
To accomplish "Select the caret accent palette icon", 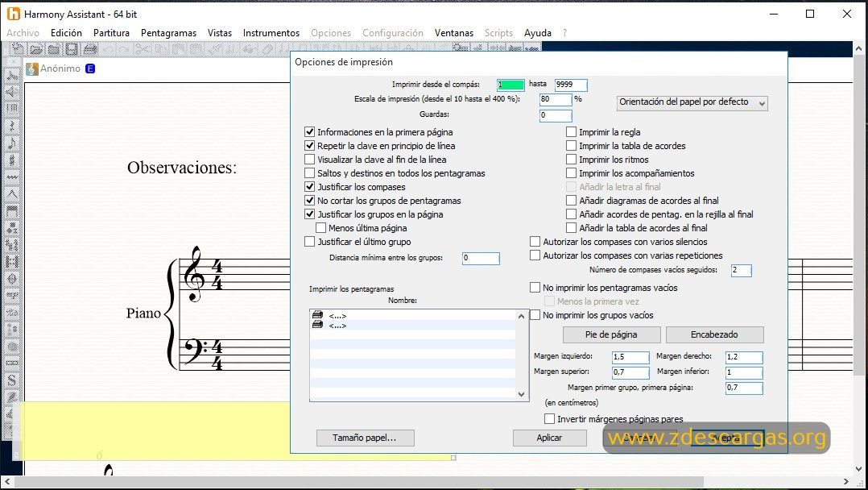I will coord(11,194).
